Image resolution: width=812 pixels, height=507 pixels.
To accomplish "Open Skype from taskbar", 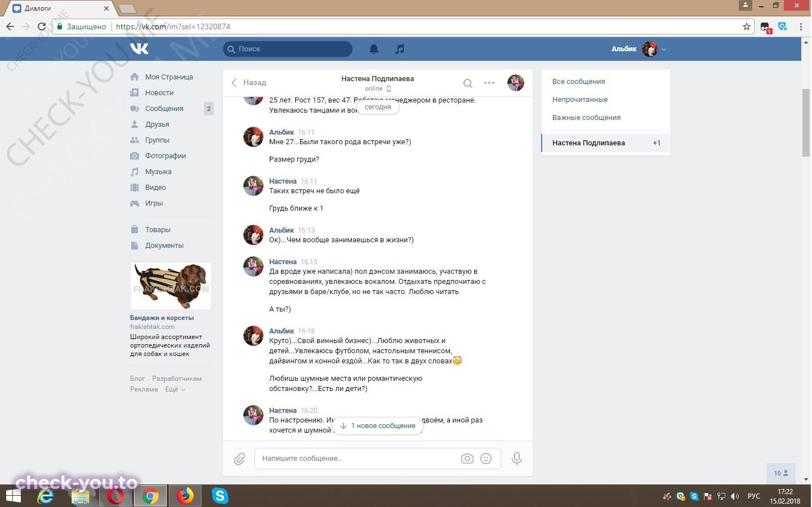I will pyautogui.click(x=220, y=496).
